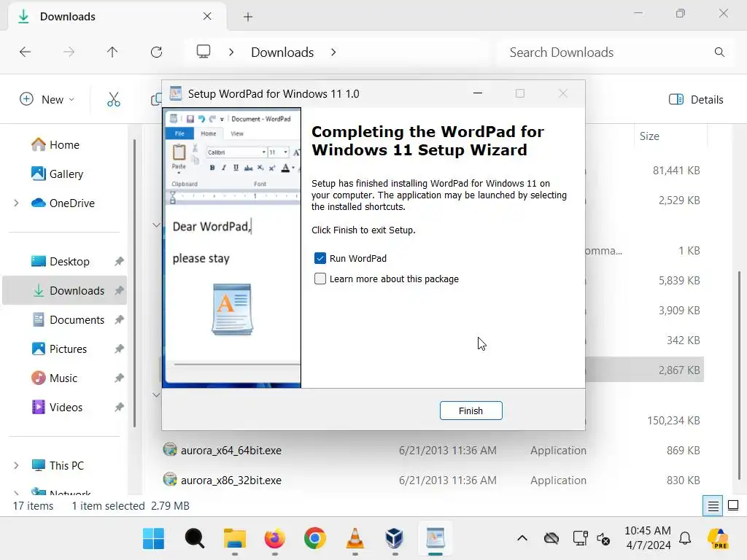Viewport: 747px width, 560px height.
Task: Click the muted volume tray icon
Action: [603, 539]
